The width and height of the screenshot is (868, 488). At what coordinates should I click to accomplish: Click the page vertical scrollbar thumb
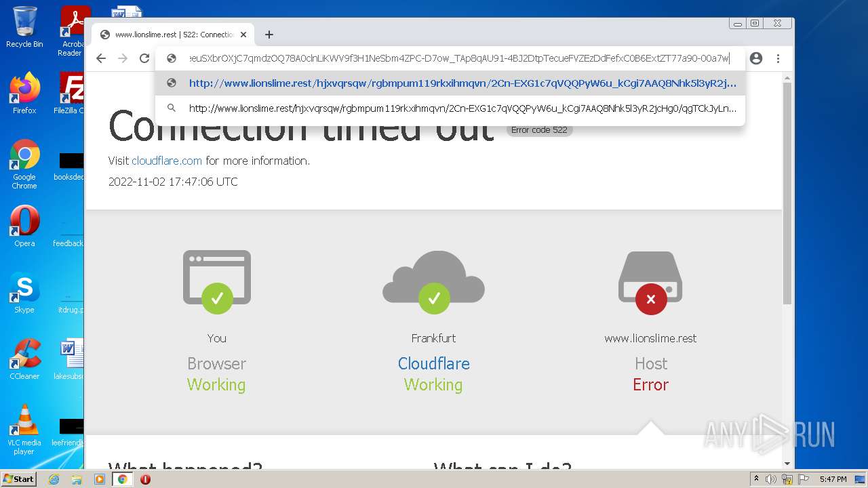click(x=787, y=193)
